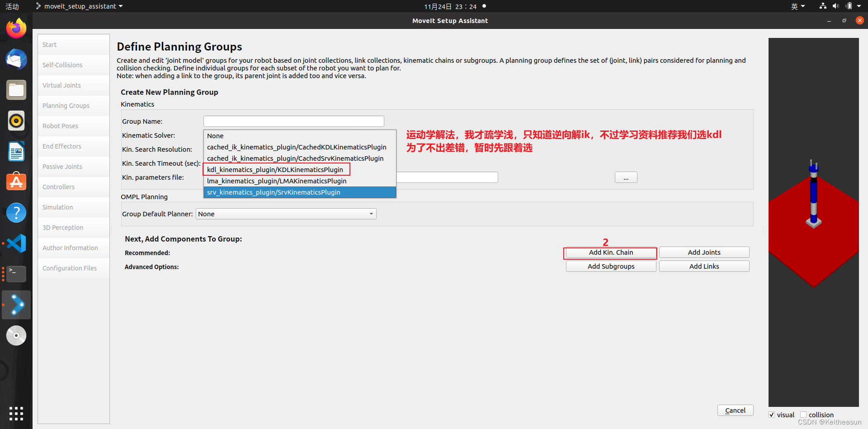Screen dimensions: 868x429
Task: Launch Firefox from the dock
Action: coord(16,28)
